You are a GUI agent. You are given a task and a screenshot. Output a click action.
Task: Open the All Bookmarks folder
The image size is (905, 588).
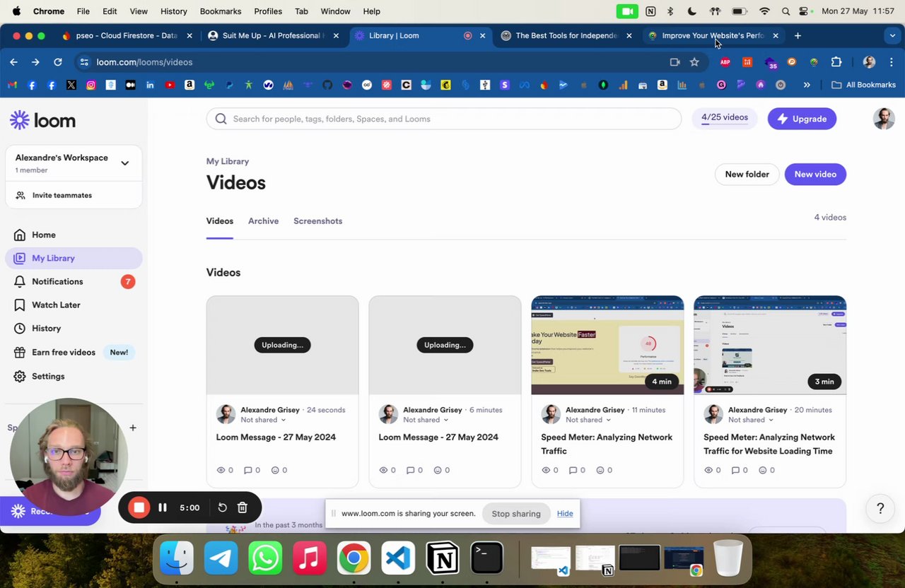[x=863, y=85]
